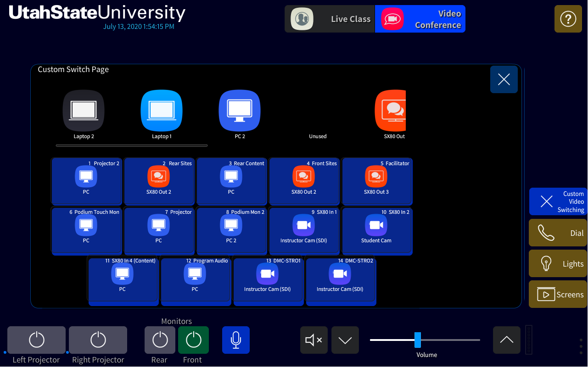Lower volume with the down chevron
This screenshot has height=368, width=588.
click(x=345, y=340)
